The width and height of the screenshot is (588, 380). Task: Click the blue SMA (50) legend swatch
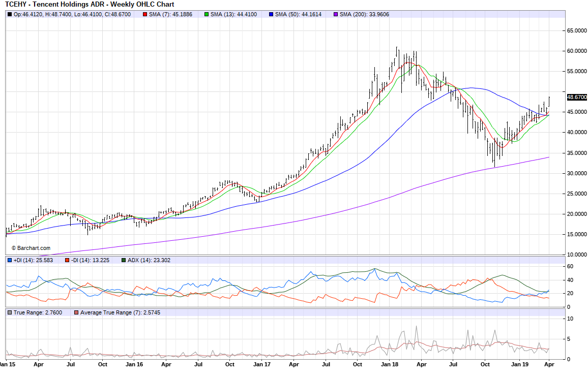coord(271,15)
